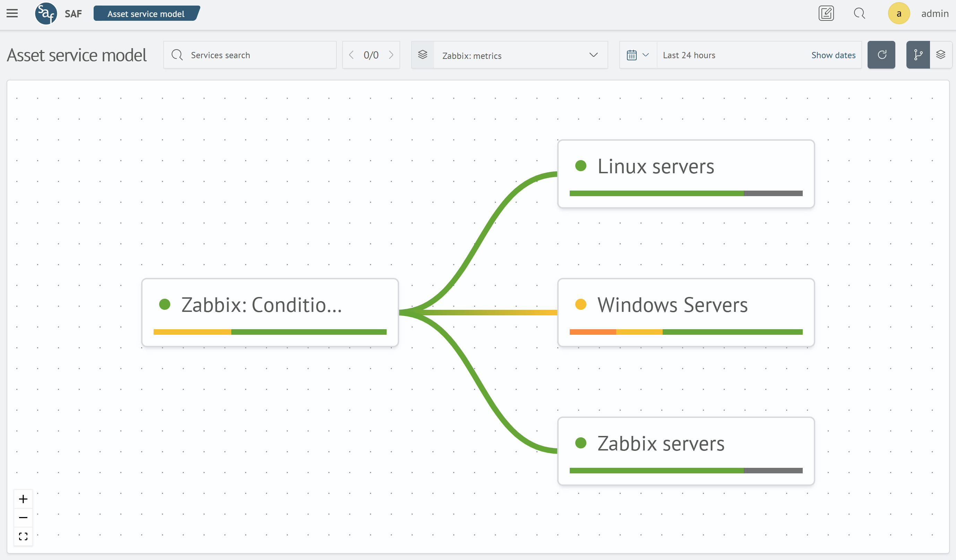The image size is (956, 560).
Task: Open the Asset service model breadcrumb tab
Action: tap(146, 13)
